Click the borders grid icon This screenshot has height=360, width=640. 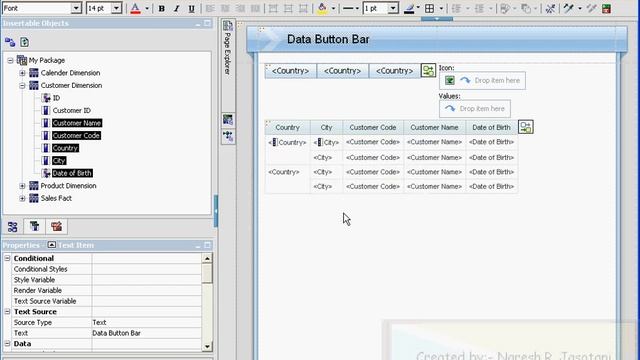point(429,9)
